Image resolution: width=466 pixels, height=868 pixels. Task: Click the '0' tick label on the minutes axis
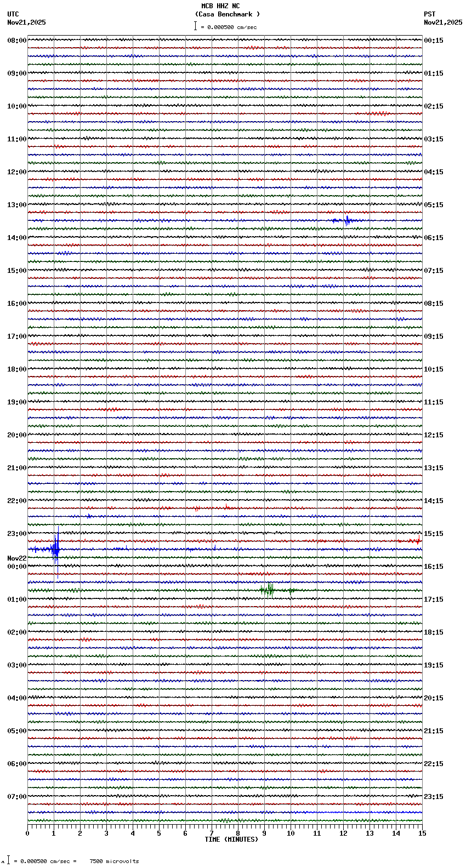point(27,833)
